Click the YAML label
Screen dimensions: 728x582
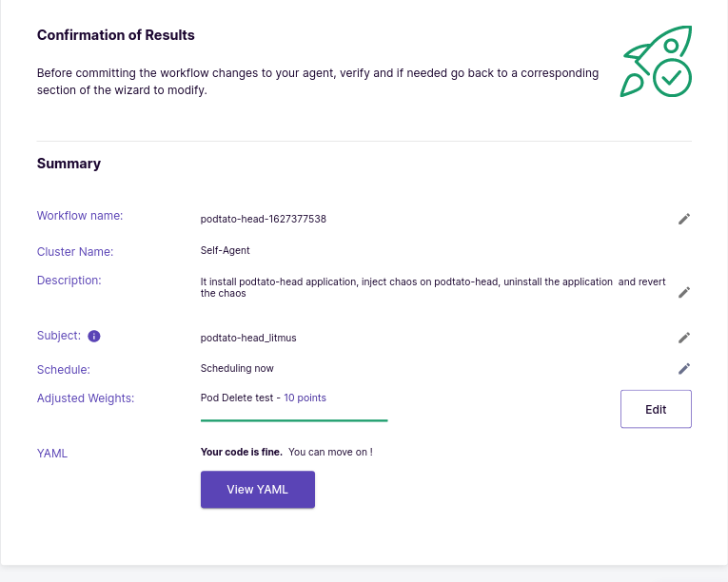[x=52, y=454]
